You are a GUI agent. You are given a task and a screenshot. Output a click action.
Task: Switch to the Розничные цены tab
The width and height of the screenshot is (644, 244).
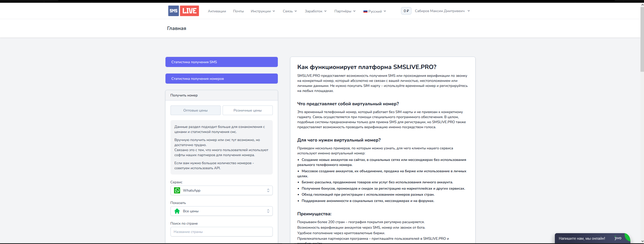tap(248, 110)
